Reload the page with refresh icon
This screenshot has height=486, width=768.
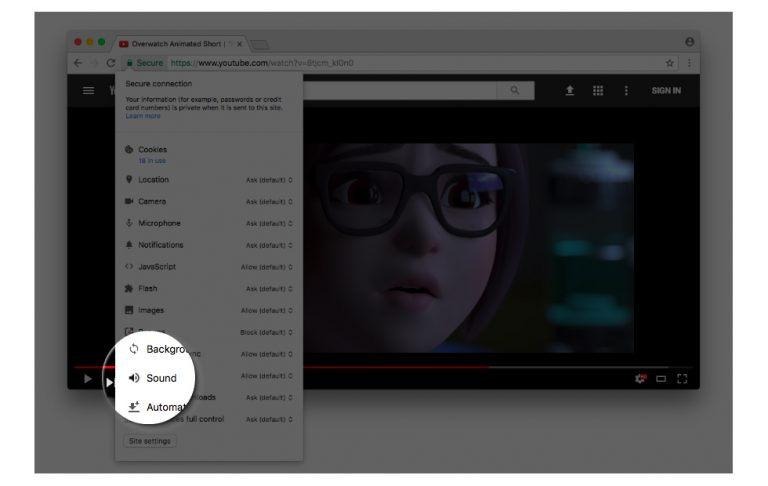(x=111, y=63)
